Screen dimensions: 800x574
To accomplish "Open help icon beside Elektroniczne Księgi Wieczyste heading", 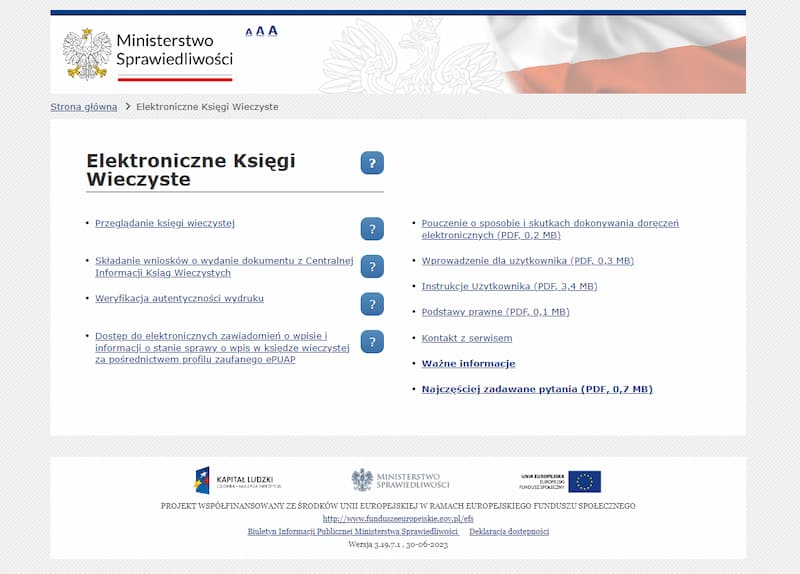I will [x=372, y=163].
